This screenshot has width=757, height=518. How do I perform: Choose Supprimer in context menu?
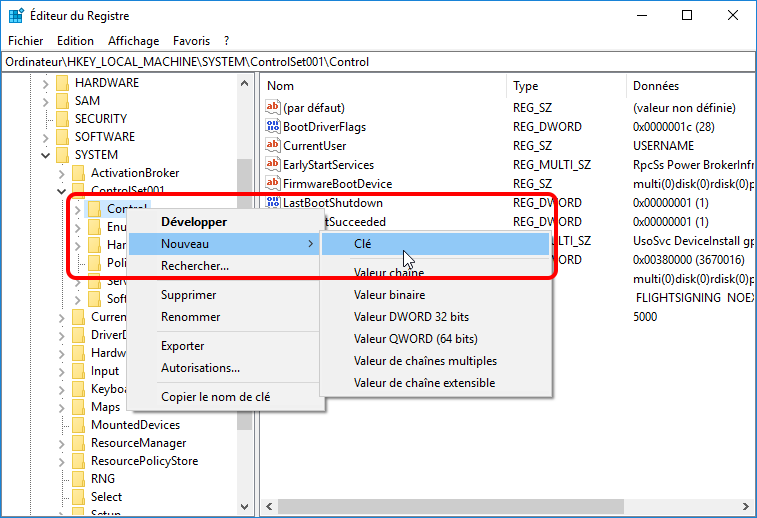click(x=224, y=294)
